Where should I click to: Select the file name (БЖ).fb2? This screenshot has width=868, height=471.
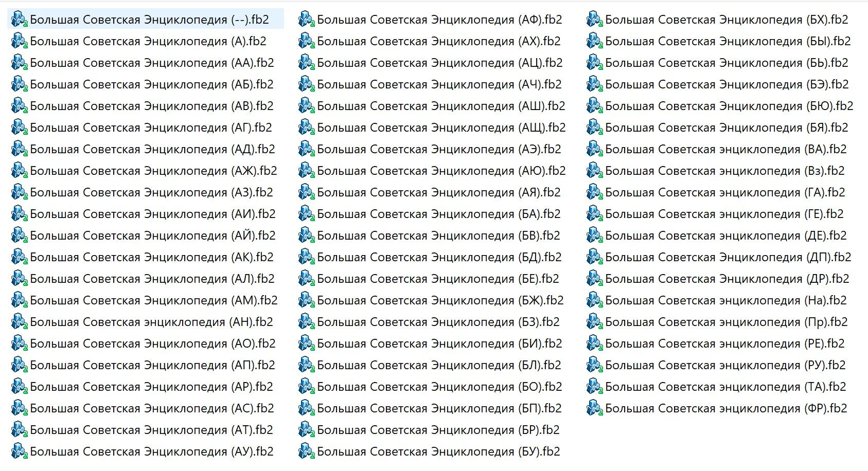pyautogui.click(x=440, y=300)
